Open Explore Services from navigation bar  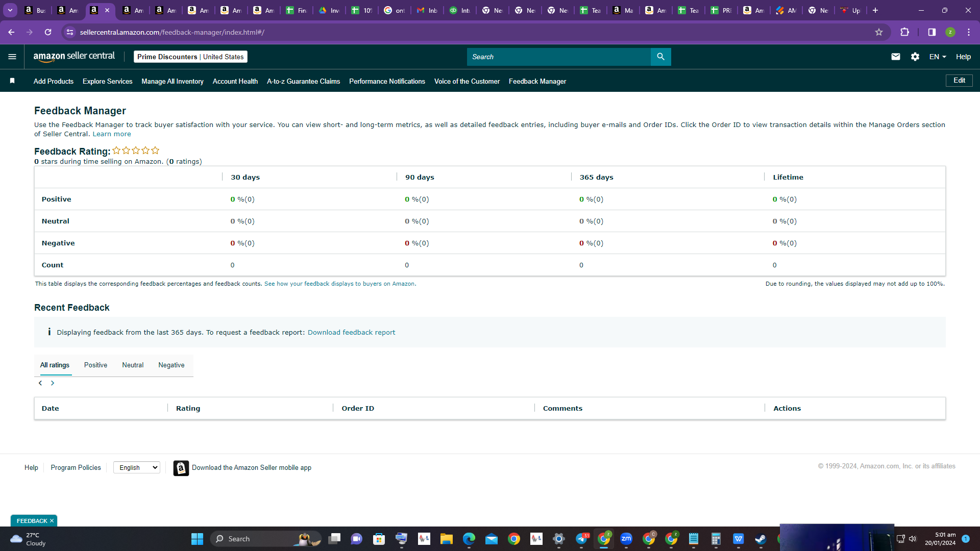(107, 81)
